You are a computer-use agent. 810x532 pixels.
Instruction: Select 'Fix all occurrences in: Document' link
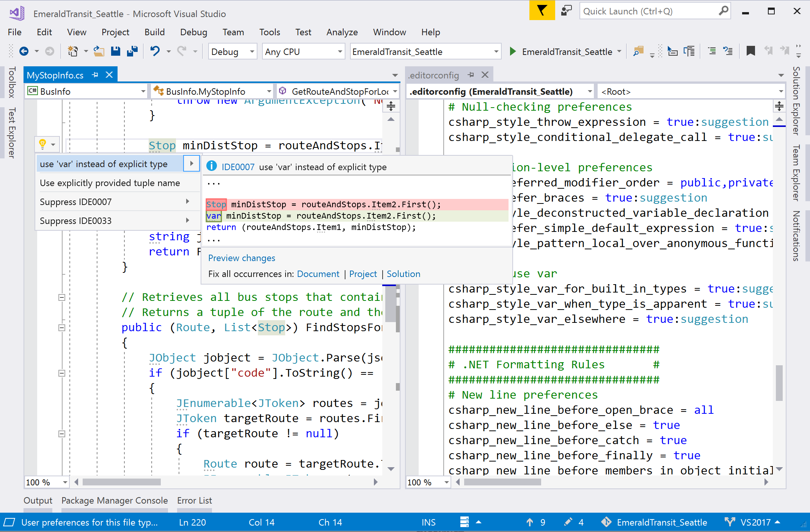(x=319, y=274)
